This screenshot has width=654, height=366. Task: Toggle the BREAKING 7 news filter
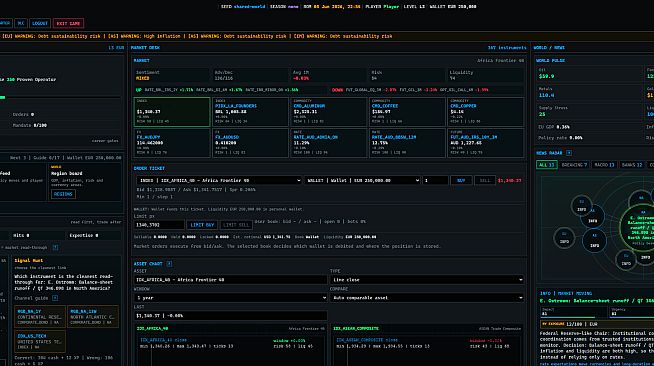coord(574,165)
